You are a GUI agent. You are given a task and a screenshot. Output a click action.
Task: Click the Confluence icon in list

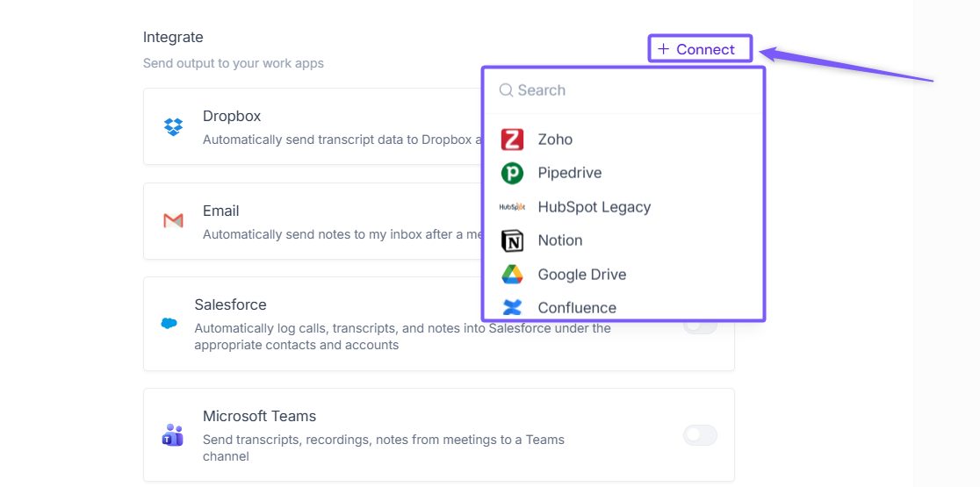[x=512, y=307]
